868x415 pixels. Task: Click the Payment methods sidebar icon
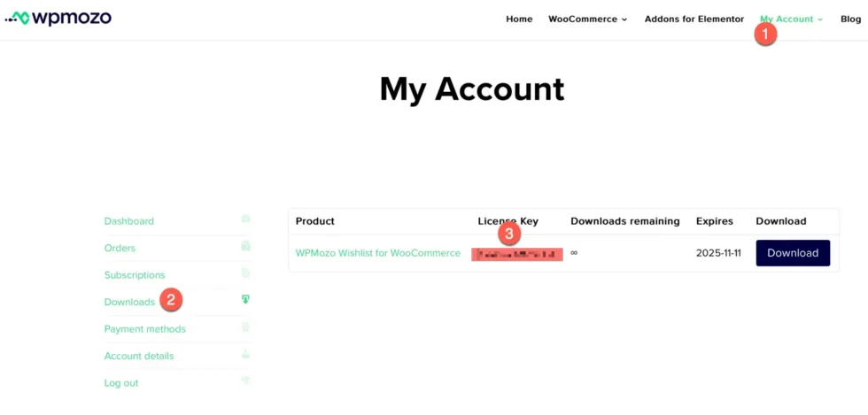tap(245, 327)
